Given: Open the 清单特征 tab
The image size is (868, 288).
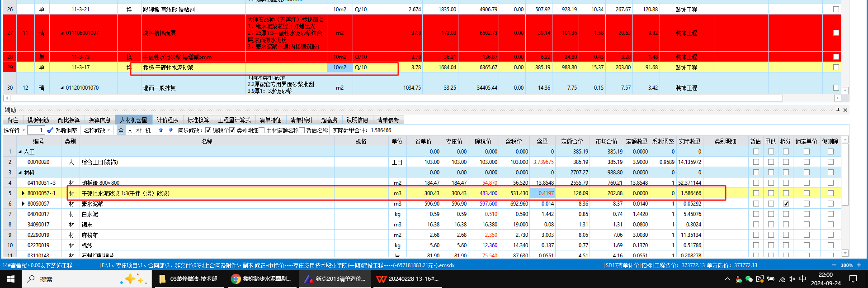Looking at the screenshot, I should [x=271, y=120].
